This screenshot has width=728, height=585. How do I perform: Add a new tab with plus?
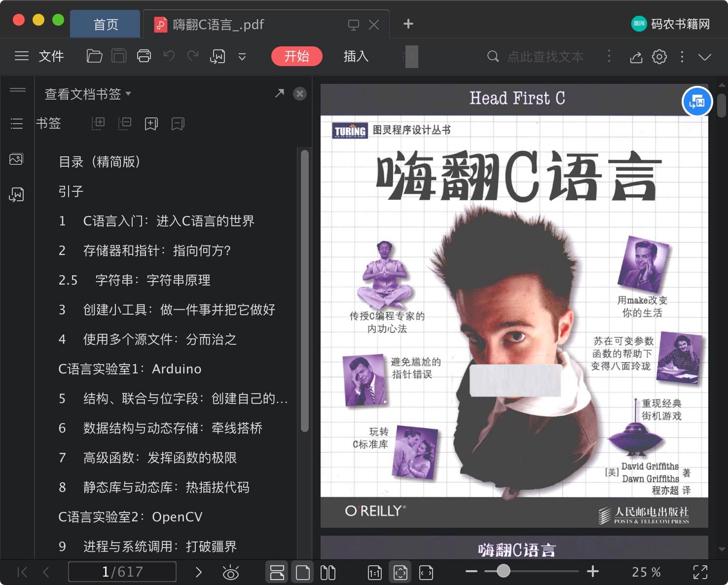pos(408,24)
